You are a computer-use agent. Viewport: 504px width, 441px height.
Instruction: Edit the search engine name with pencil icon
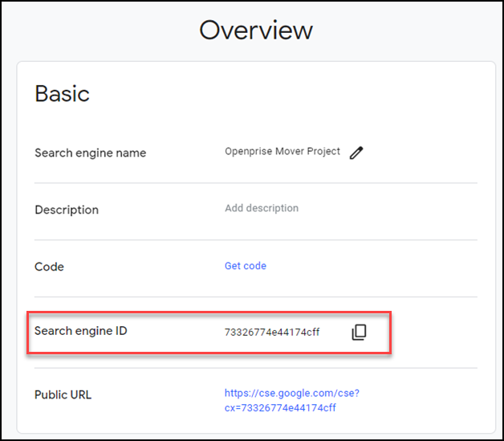point(356,153)
